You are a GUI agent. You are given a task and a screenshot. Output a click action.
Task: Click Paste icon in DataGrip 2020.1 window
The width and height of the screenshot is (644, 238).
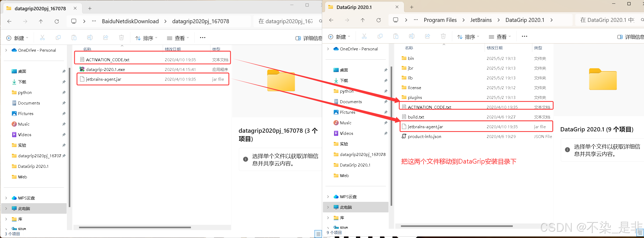396,36
